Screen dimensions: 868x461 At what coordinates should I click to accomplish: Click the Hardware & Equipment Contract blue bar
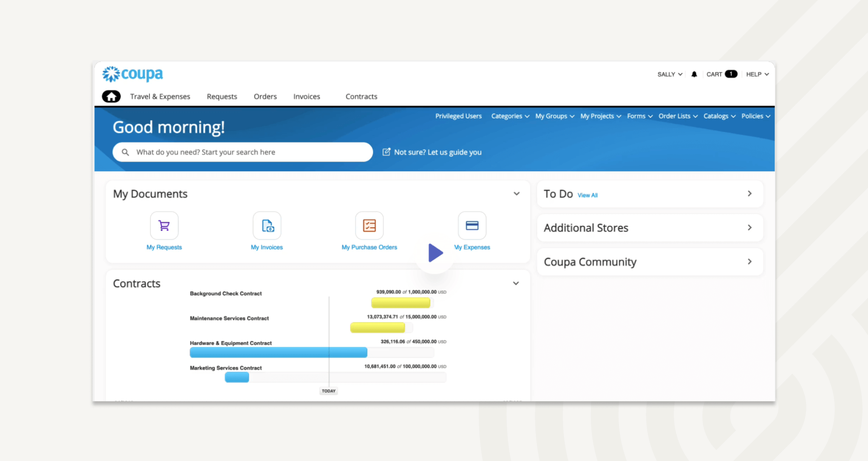(279, 352)
